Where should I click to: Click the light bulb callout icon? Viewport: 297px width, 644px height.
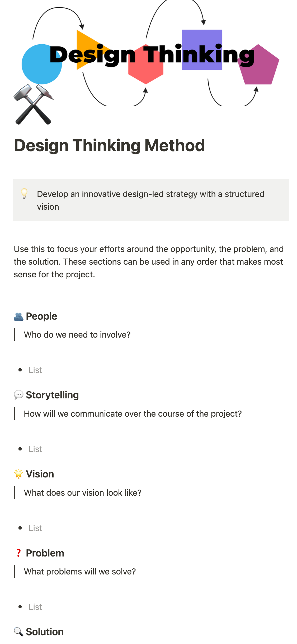[24, 194]
